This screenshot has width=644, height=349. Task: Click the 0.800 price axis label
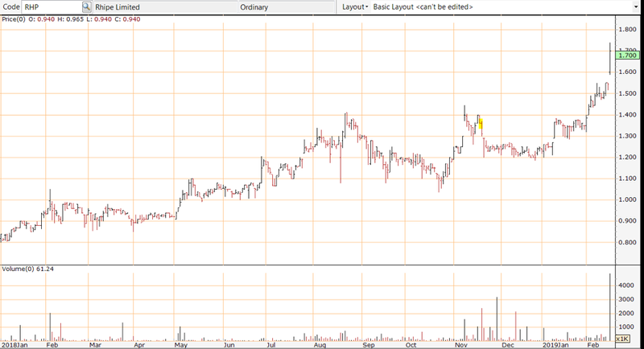pos(627,242)
